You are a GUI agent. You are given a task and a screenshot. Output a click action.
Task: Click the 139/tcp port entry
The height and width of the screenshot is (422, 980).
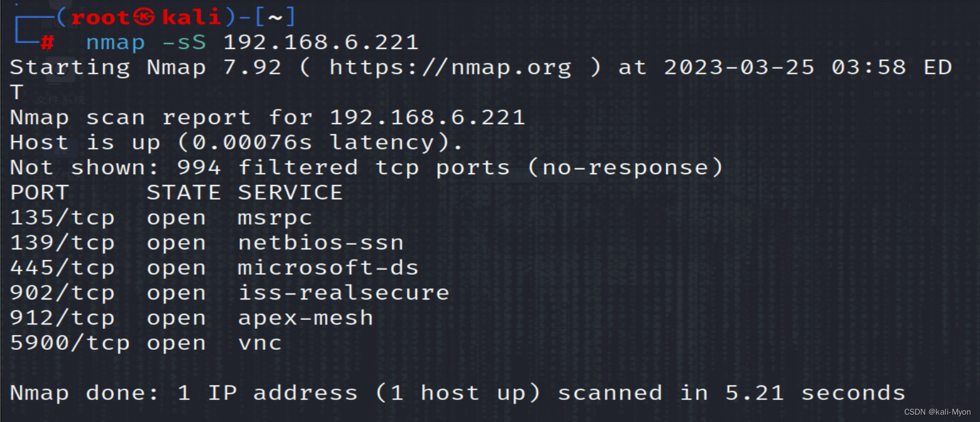click(x=63, y=243)
